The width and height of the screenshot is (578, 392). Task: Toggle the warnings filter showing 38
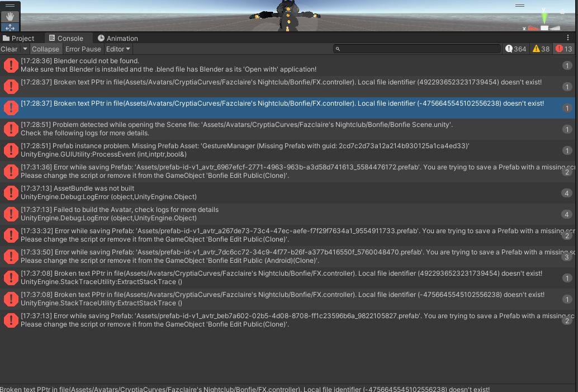541,49
